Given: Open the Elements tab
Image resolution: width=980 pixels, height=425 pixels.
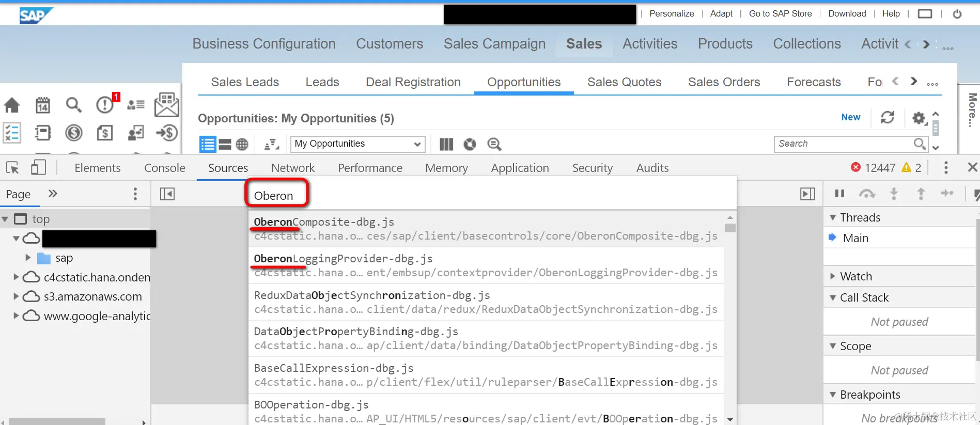Looking at the screenshot, I should (97, 168).
